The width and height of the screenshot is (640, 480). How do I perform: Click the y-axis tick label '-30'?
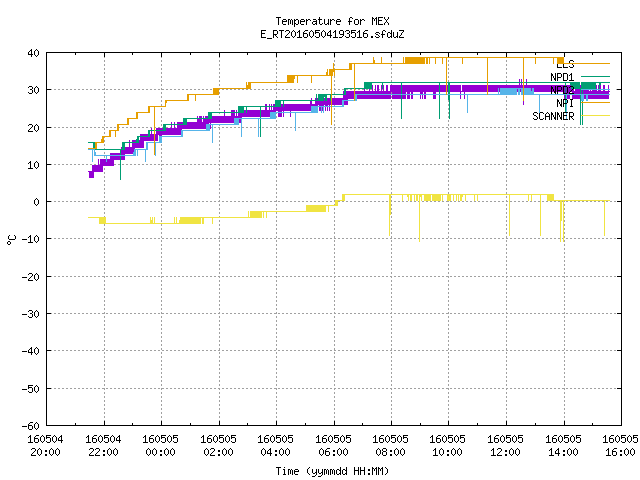coord(31,314)
